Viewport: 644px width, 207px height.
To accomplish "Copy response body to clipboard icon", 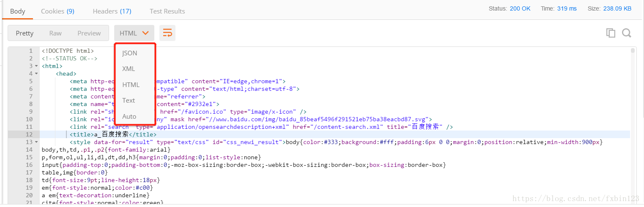I will (610, 33).
